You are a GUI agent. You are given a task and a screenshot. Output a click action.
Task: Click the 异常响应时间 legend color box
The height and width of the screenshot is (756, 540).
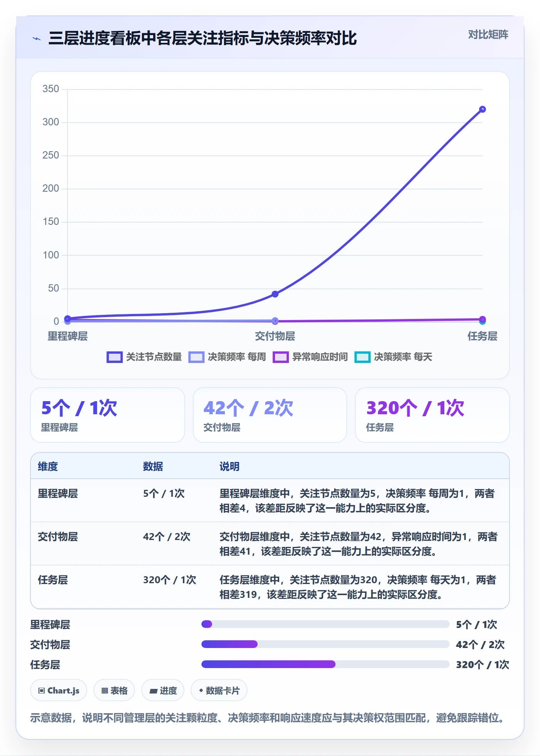coord(281,357)
